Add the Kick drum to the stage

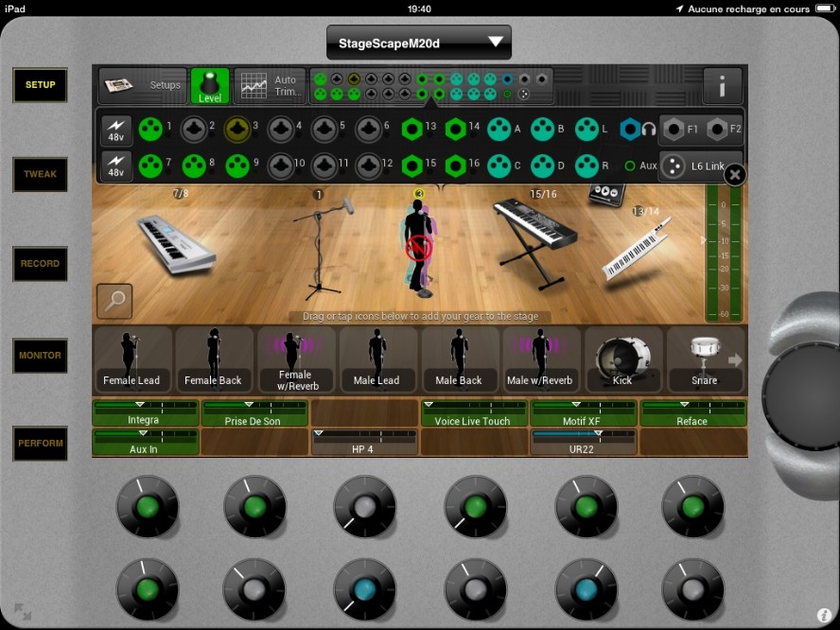[621, 359]
